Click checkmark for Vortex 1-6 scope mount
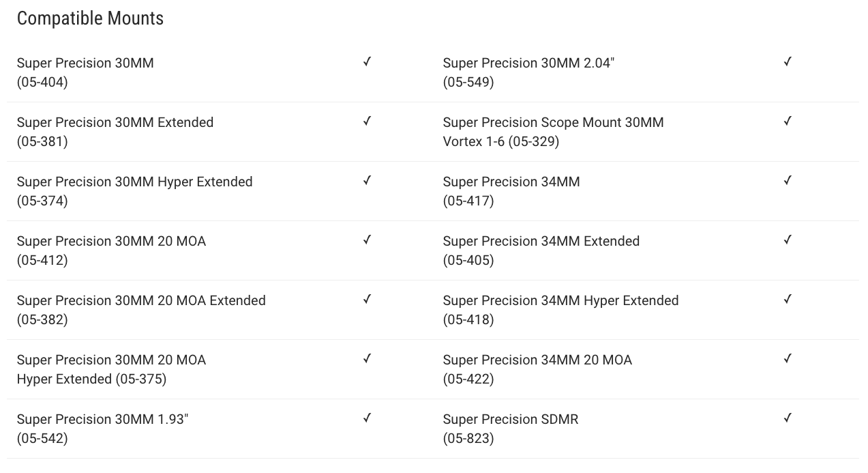Screen dimensions: 868x473 click(788, 121)
